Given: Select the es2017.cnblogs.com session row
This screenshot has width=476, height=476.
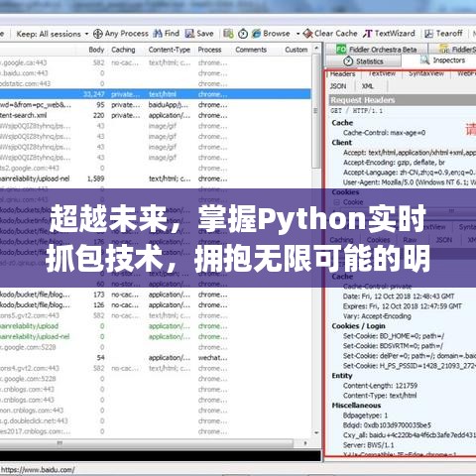Looking at the screenshot, I should click(156, 431).
